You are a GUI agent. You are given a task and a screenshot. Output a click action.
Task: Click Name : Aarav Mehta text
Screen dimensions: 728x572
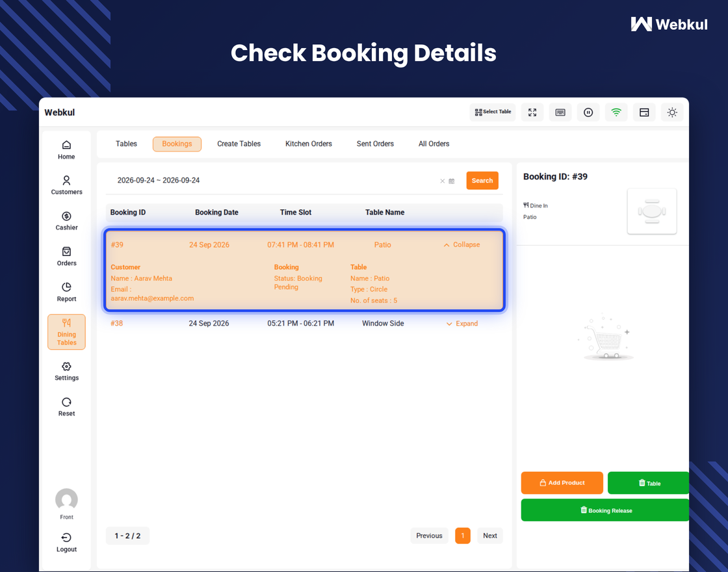[x=141, y=278]
